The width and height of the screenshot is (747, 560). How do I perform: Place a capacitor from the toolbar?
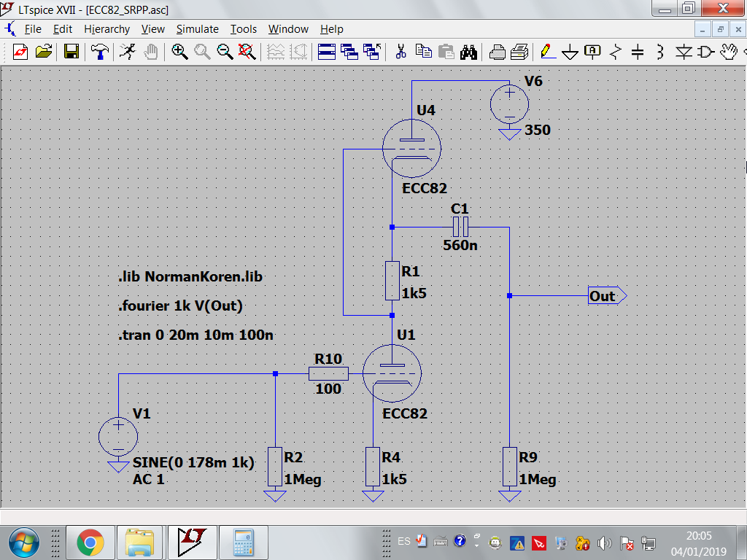[x=638, y=52]
